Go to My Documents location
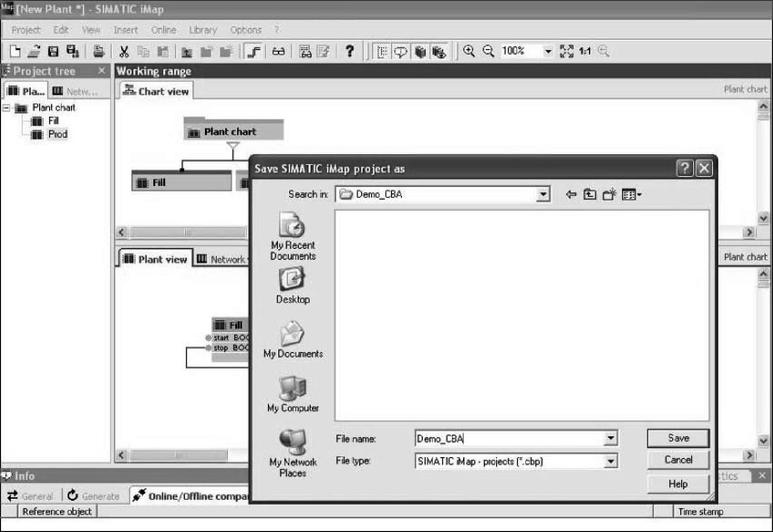Viewport: 773px width, 532px height. point(293,340)
